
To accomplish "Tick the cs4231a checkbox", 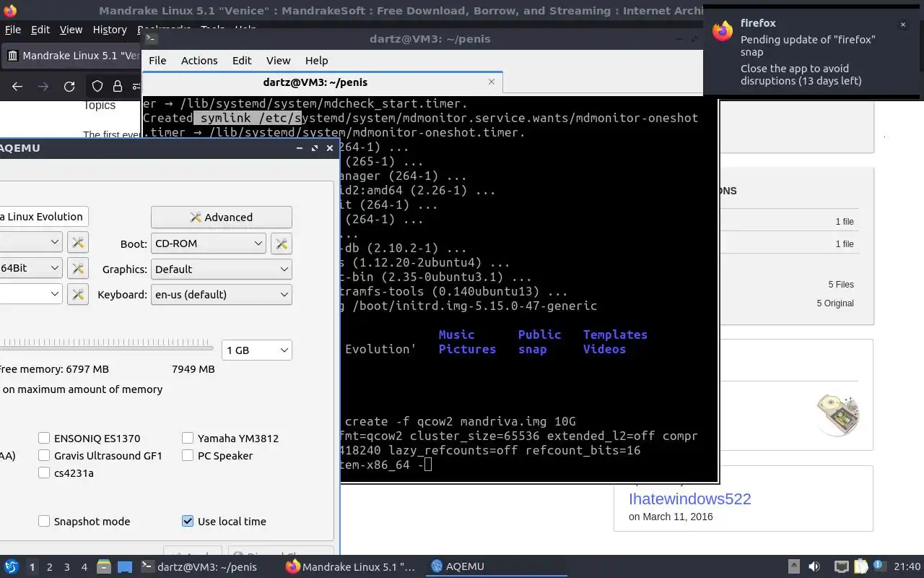I will [x=44, y=473].
